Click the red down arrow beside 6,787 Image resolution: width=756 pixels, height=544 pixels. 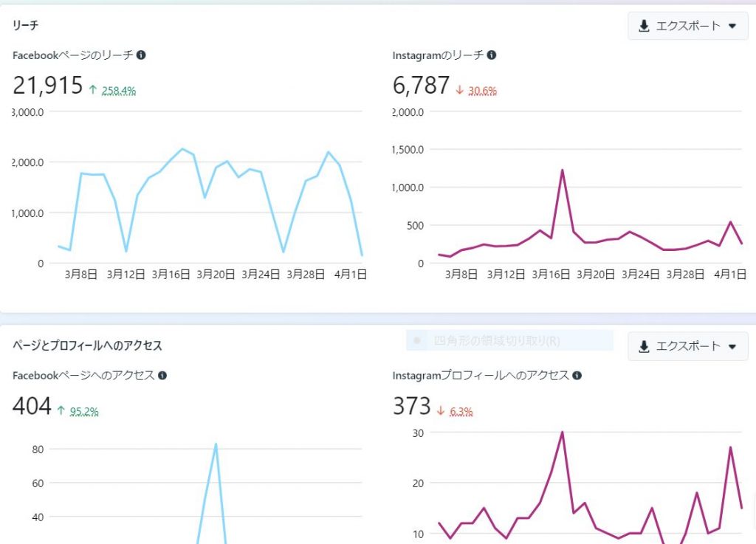pos(459,89)
